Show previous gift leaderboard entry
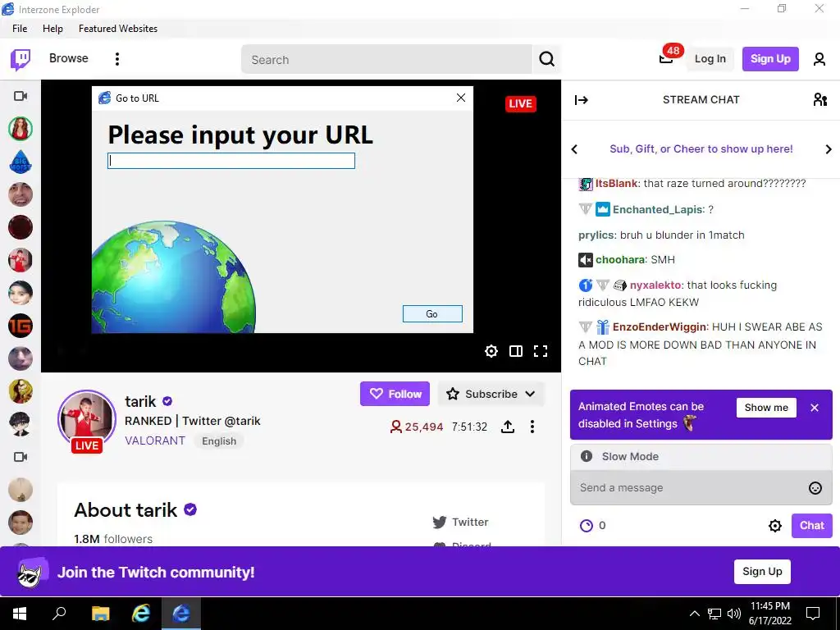This screenshot has width=840, height=630. 574,149
